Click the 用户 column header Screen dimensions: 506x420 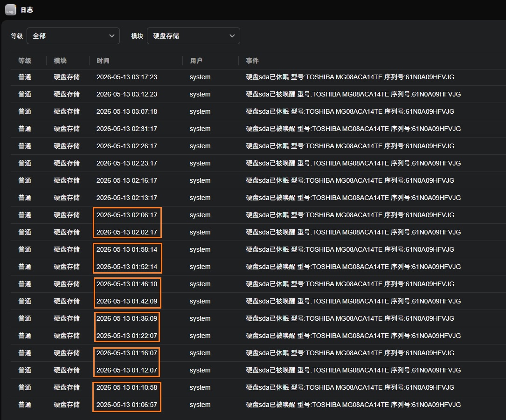(x=196, y=61)
